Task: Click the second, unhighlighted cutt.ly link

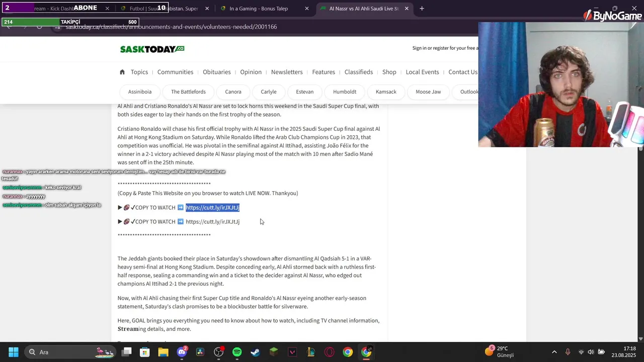Action: [212, 222]
